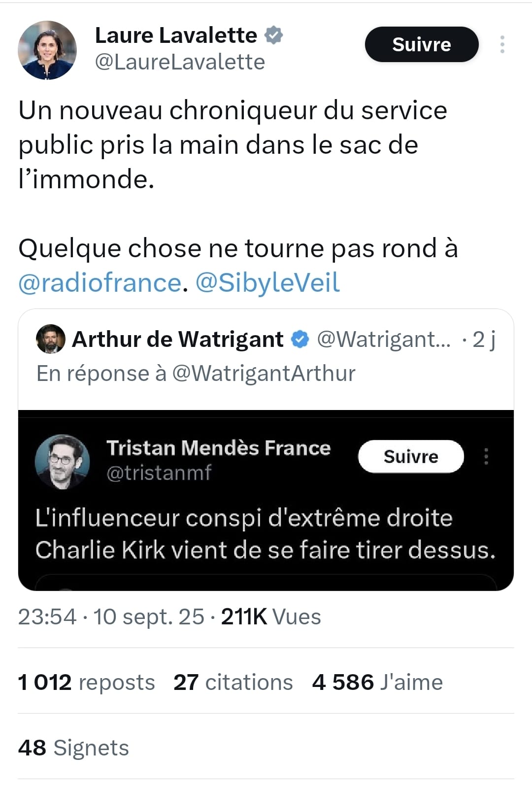This screenshot has height=787, width=532.
Task: Click the 23:54 · 10 sept. 25 timestamp
Action: point(111,616)
